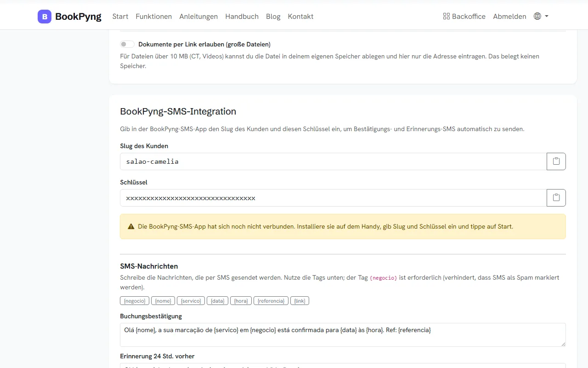This screenshot has height=368, width=588.
Task: Click into the Buchungsbestätigung message textarea
Action: click(x=343, y=335)
